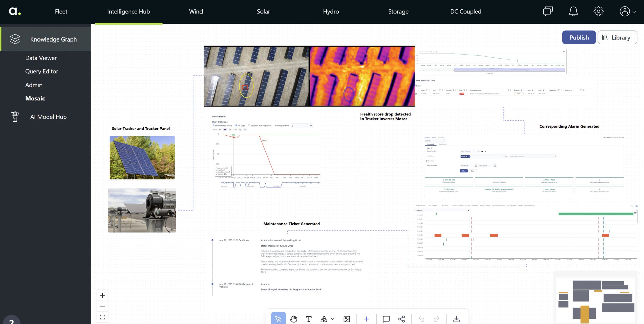Select the hand pan tool

(293, 319)
